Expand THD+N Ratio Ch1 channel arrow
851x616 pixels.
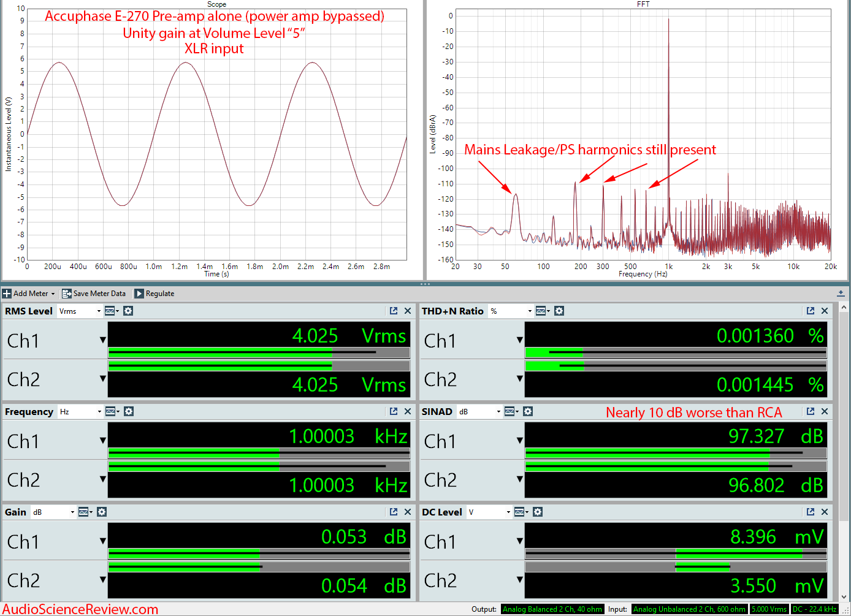(x=520, y=340)
